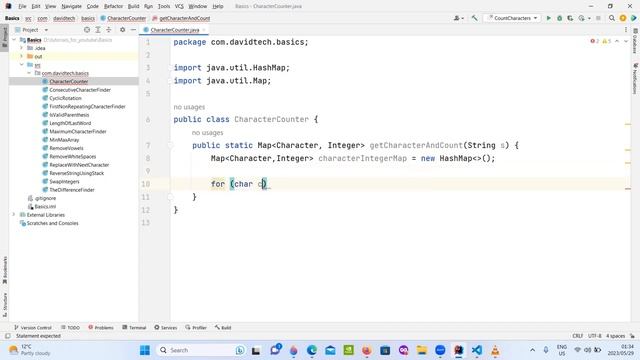Open VLC media player from taskbar
Viewport: 640px width, 360px height.
point(495,350)
